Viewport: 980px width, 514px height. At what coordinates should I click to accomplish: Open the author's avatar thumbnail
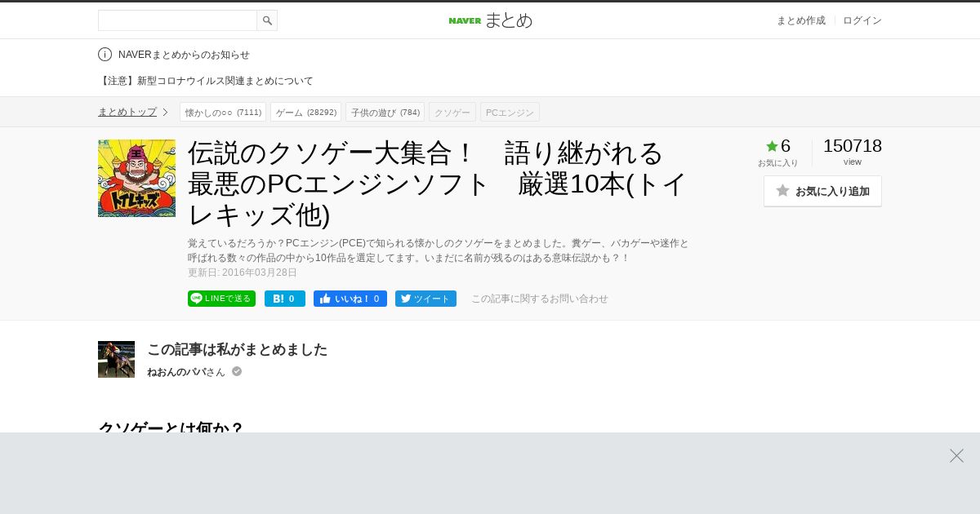point(116,359)
